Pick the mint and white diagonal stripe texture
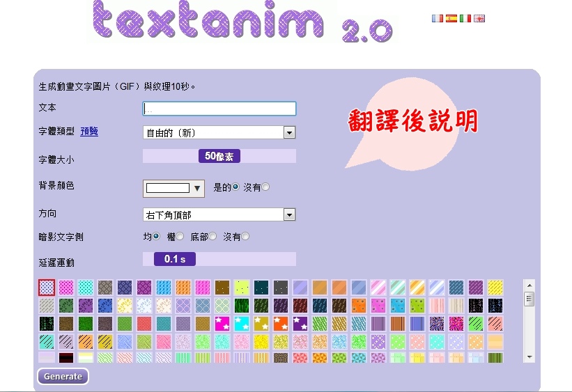Image resolution: width=572 pixels, height=392 pixels. [x=398, y=288]
